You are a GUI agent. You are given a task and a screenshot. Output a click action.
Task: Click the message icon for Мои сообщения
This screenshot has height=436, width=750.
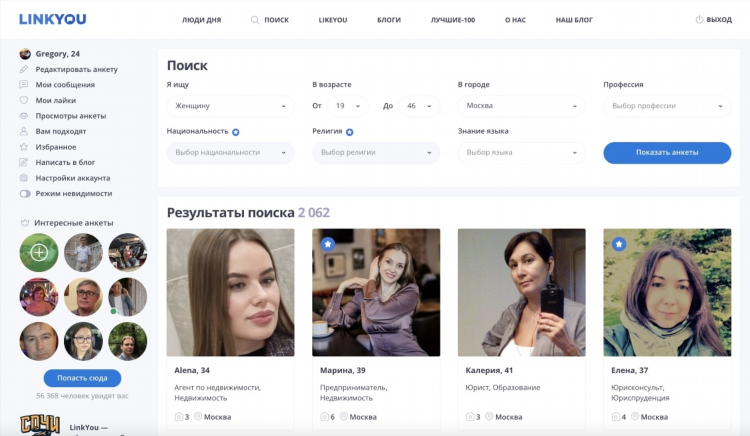(x=23, y=85)
